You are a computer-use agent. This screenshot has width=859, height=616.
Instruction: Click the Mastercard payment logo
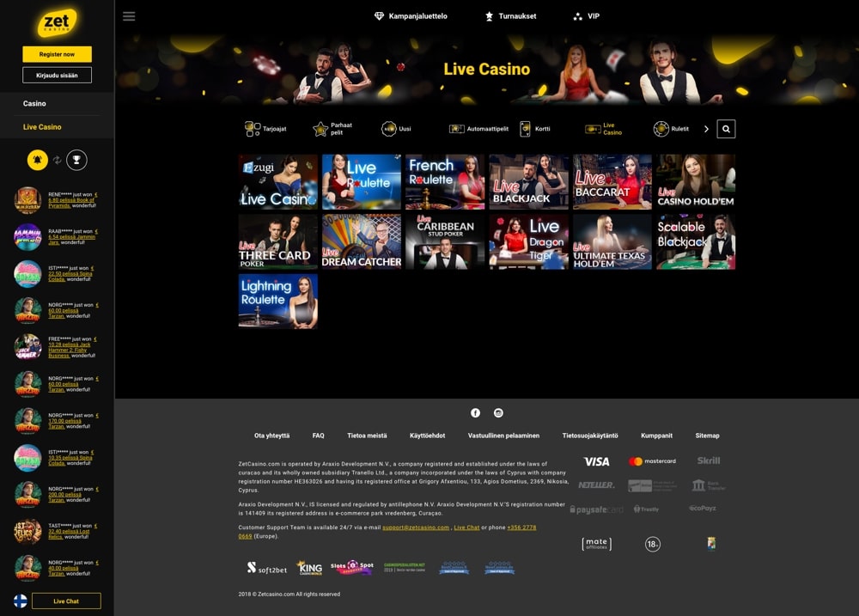pyautogui.click(x=653, y=461)
